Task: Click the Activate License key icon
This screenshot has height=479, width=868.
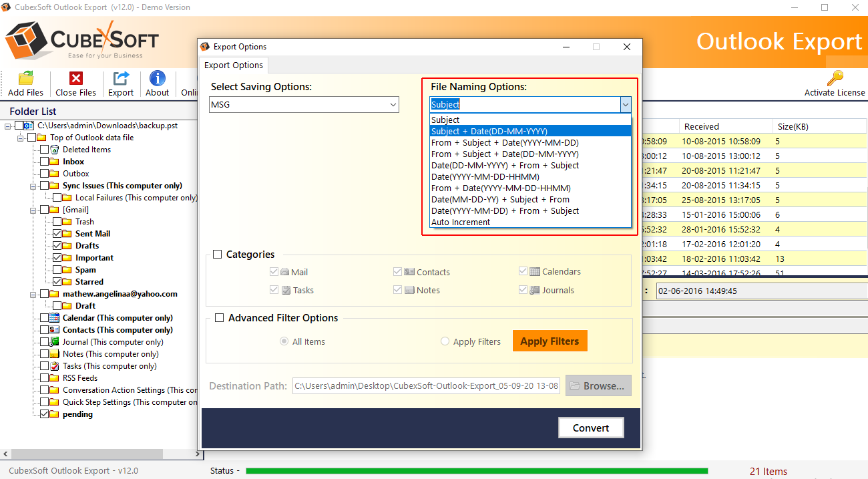Action: (x=835, y=78)
